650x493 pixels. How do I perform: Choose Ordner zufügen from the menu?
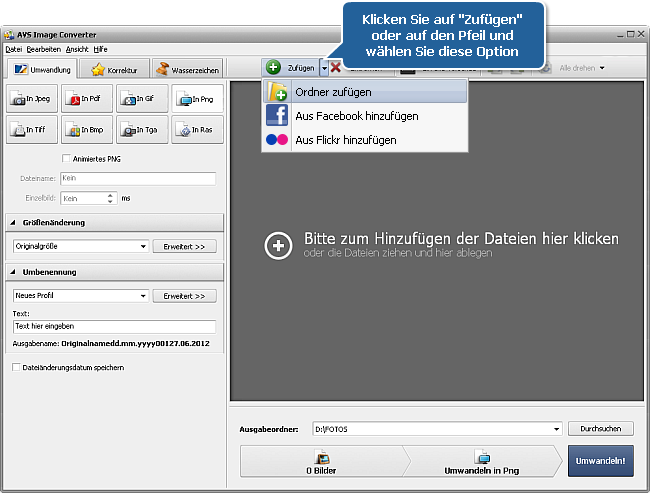coord(365,92)
